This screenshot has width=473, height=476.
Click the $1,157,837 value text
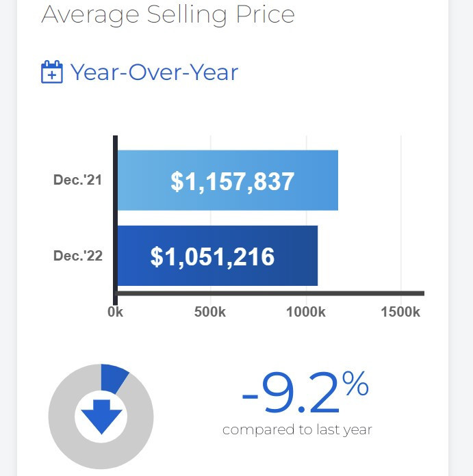[x=233, y=181]
